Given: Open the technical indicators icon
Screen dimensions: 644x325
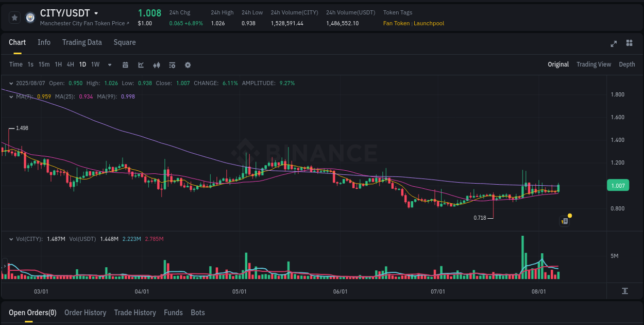Looking at the screenshot, I should coord(172,64).
